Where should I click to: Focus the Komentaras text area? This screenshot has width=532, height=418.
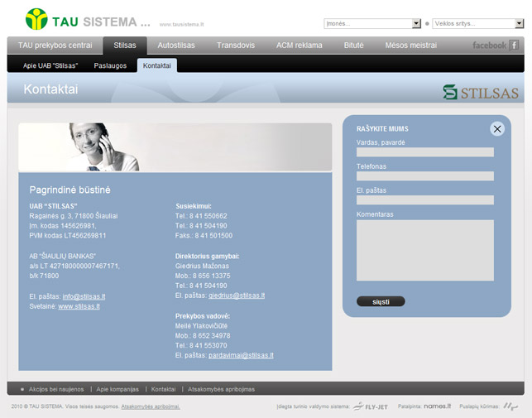(424, 250)
